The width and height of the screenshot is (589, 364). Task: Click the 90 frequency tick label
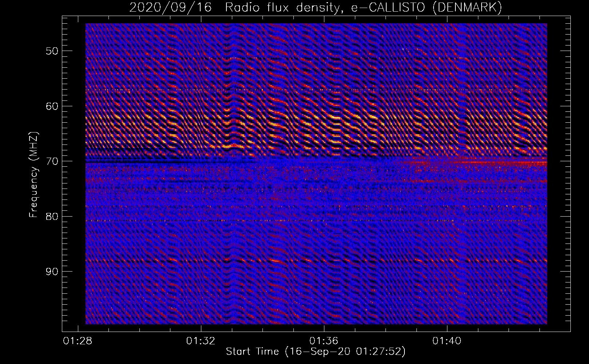(x=52, y=272)
